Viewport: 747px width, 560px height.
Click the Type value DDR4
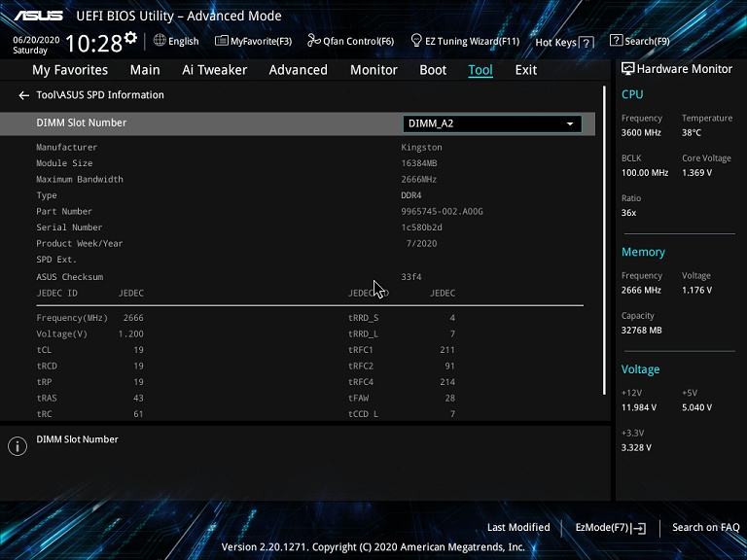(x=411, y=195)
